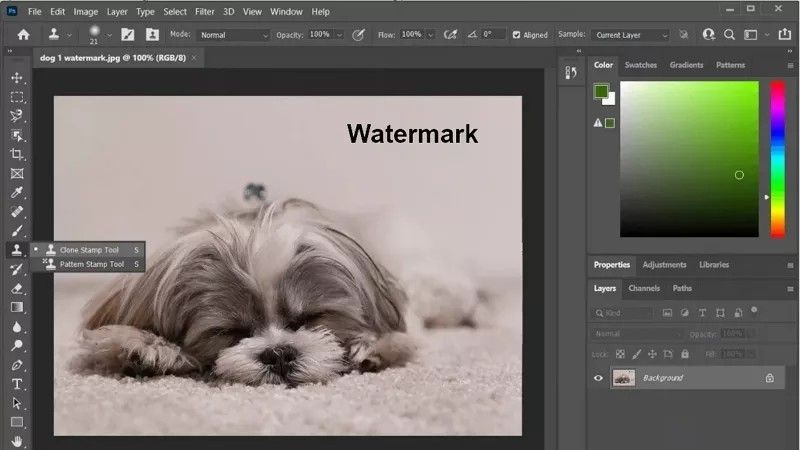The height and width of the screenshot is (450, 800).
Task: Select the Blur tool
Action: (17, 327)
